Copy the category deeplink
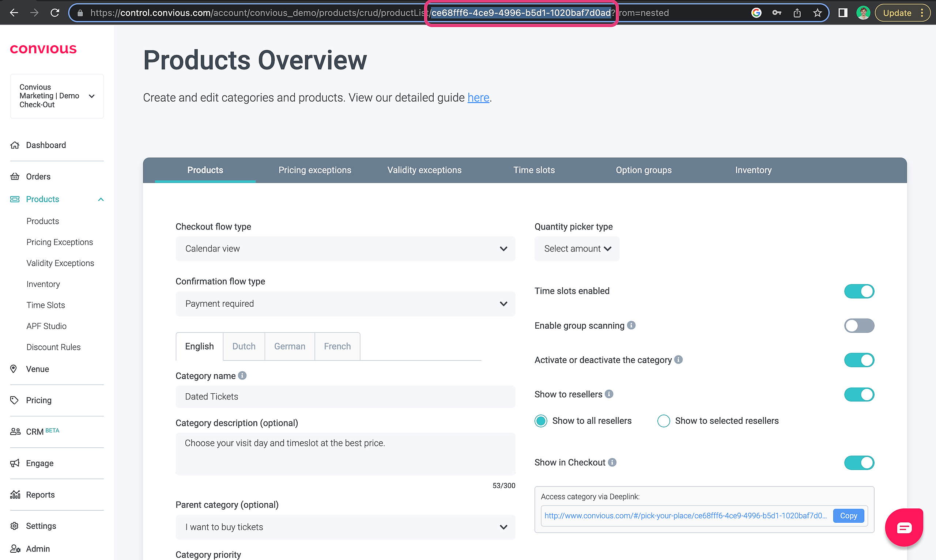This screenshot has height=560, width=936. pos(849,516)
